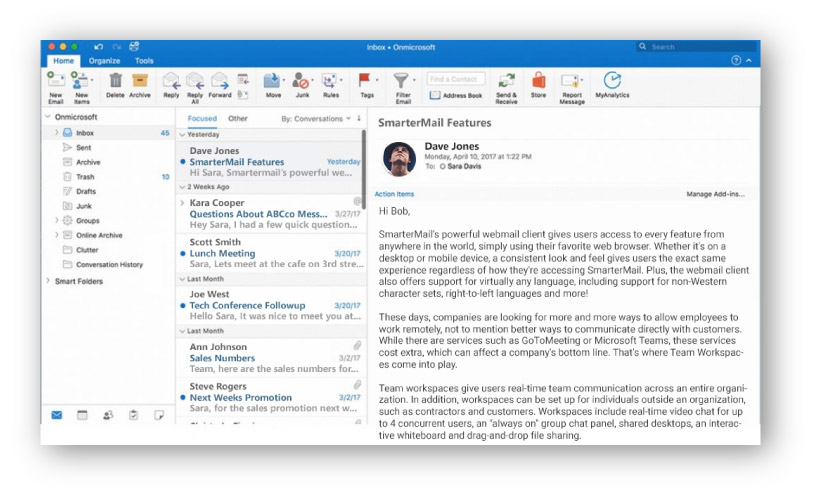Image resolution: width=816 pixels, height=495 pixels.
Task: Switch to Calendar view in bottom bar
Action: (82, 415)
